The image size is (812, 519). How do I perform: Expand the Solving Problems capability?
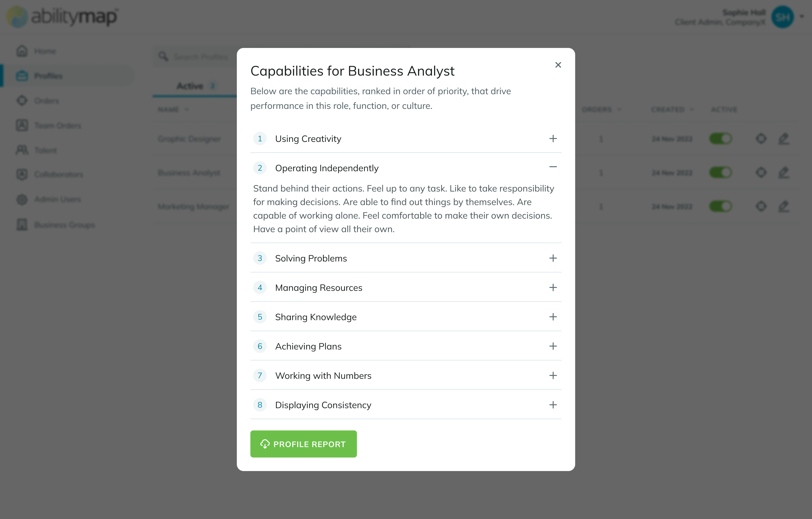553,258
